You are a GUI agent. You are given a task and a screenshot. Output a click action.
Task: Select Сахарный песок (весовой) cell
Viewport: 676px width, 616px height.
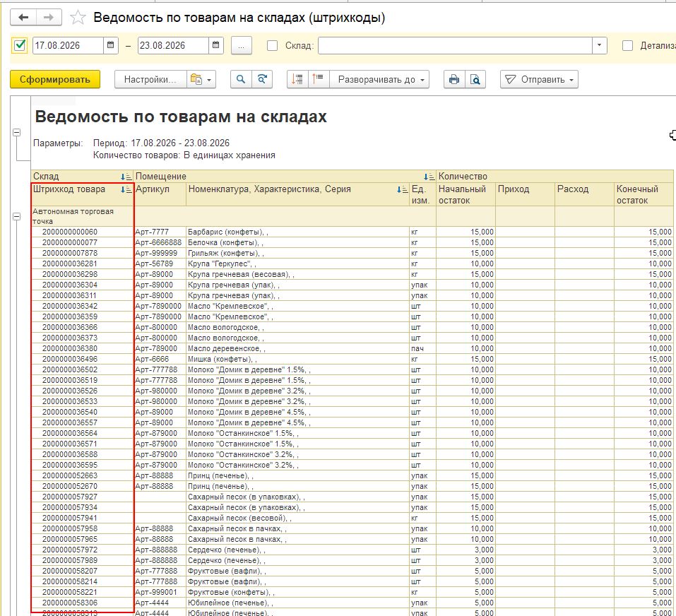pyautogui.click(x=297, y=518)
